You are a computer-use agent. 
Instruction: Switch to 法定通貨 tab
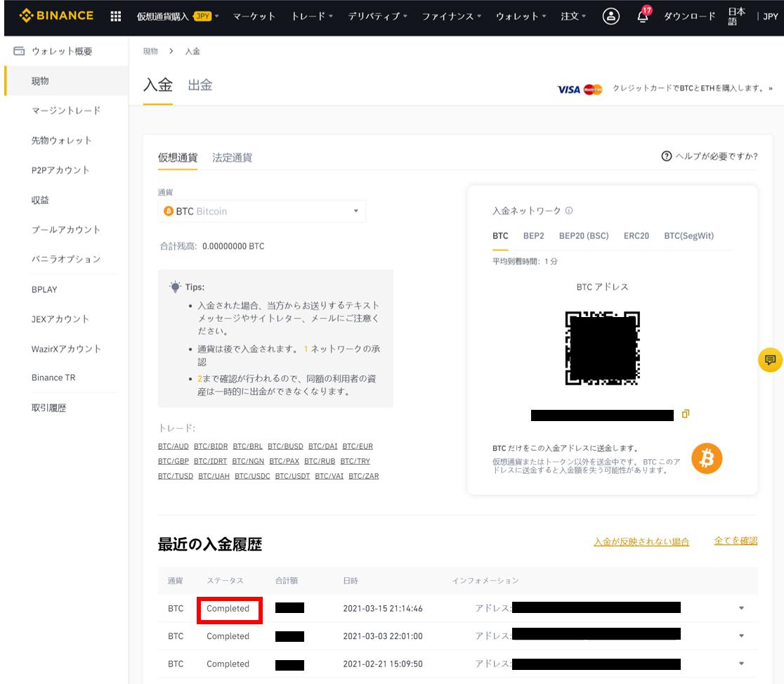coord(232,157)
